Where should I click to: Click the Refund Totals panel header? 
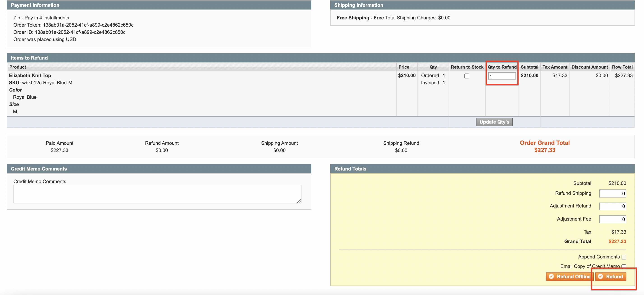pyautogui.click(x=350, y=169)
